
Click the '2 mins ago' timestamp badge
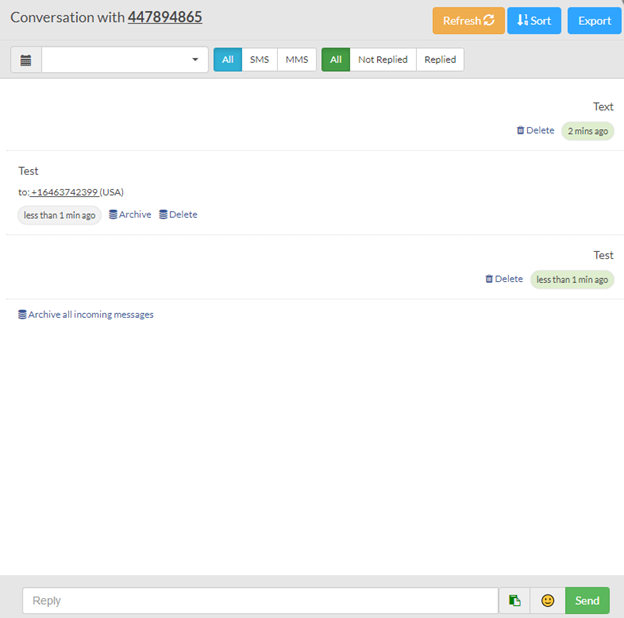tap(588, 131)
